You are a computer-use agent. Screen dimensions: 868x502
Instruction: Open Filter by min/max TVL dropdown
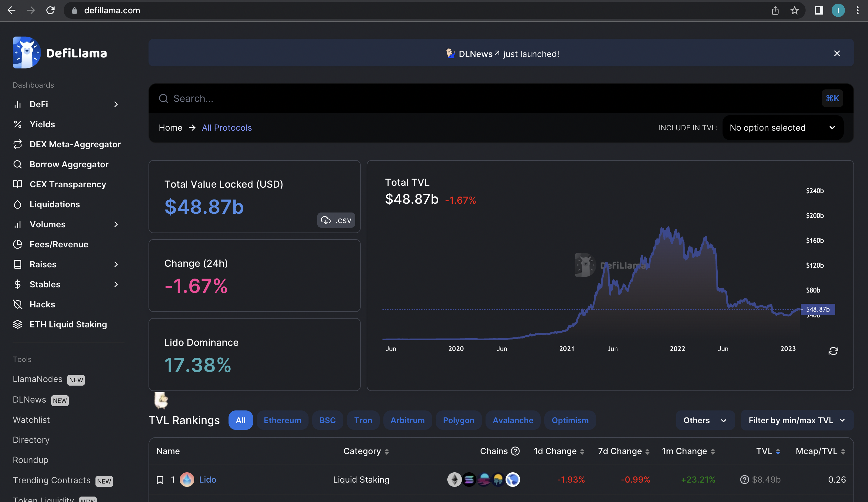click(x=797, y=420)
